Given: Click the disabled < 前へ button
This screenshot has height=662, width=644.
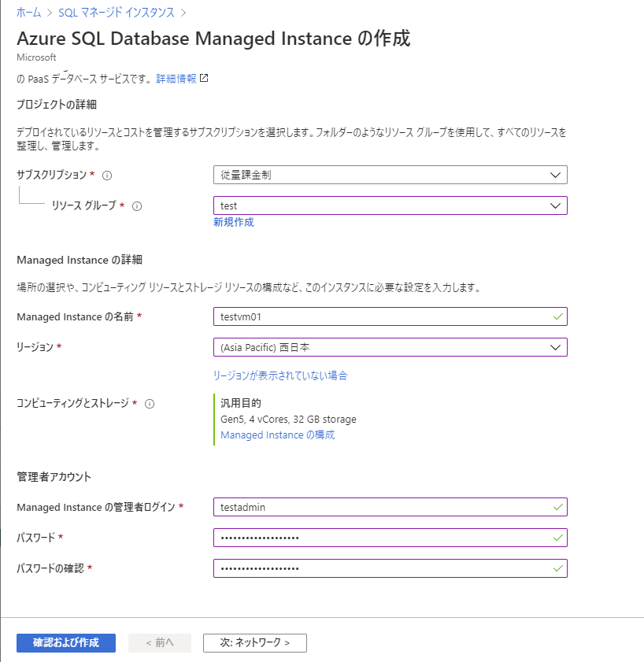Looking at the screenshot, I should (160, 643).
